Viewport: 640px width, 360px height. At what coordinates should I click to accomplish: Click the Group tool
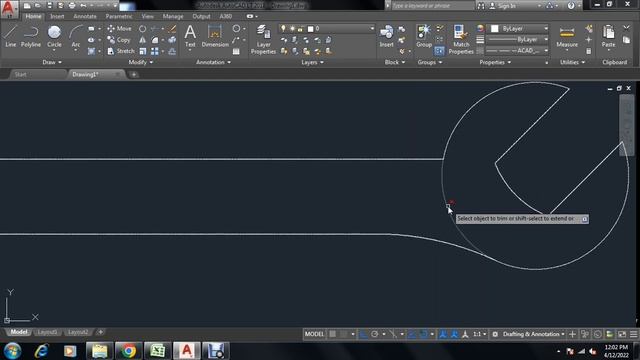(x=424, y=36)
